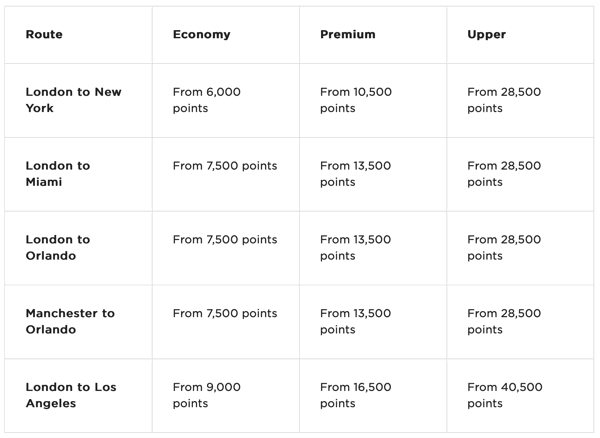600x438 pixels.
Task: Select the London to New York route
Action: [x=73, y=100]
